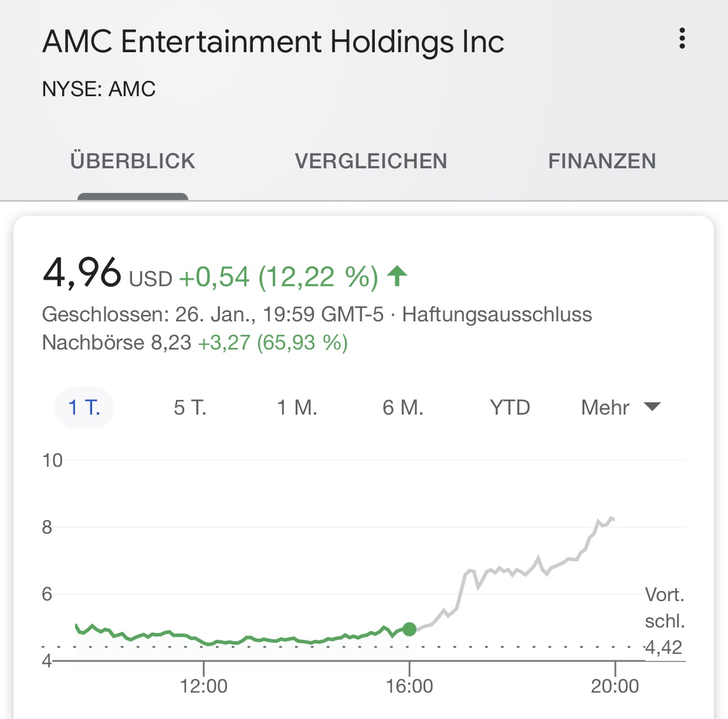The image size is (728, 719).
Task: Select the 1 T. time range
Action: (x=84, y=407)
